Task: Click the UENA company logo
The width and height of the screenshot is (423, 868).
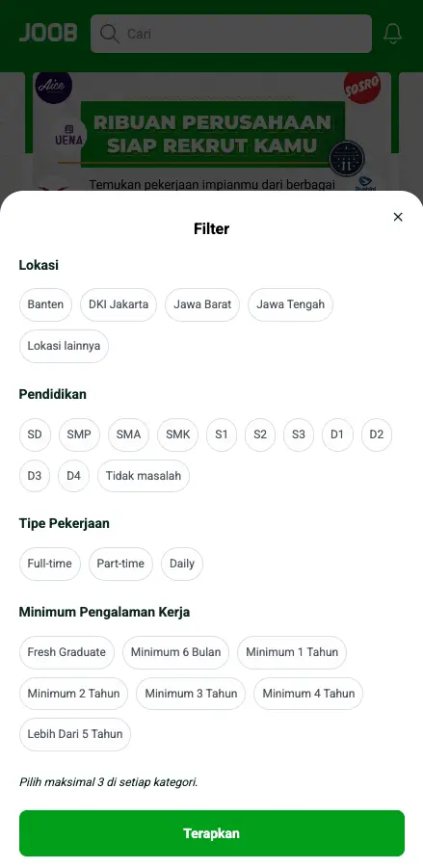Action: pyautogui.click(x=68, y=136)
